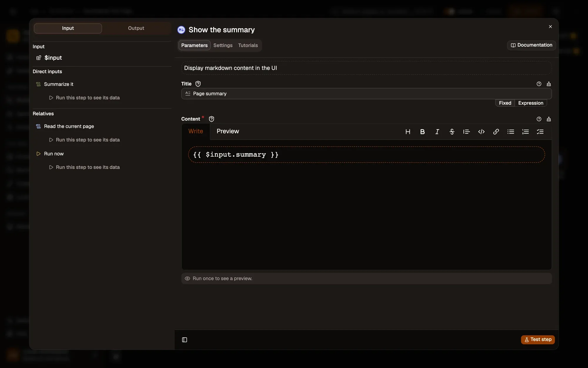Click the Run now play icon

(x=38, y=154)
